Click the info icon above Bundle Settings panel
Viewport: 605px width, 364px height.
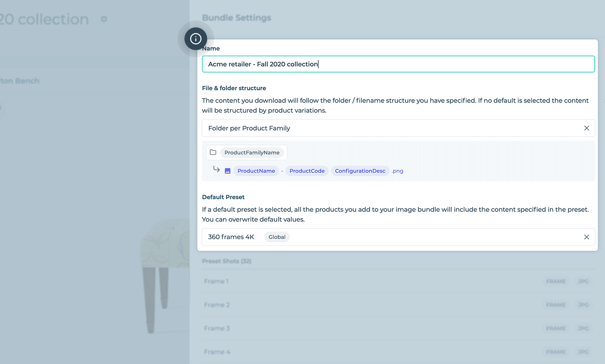(195, 39)
